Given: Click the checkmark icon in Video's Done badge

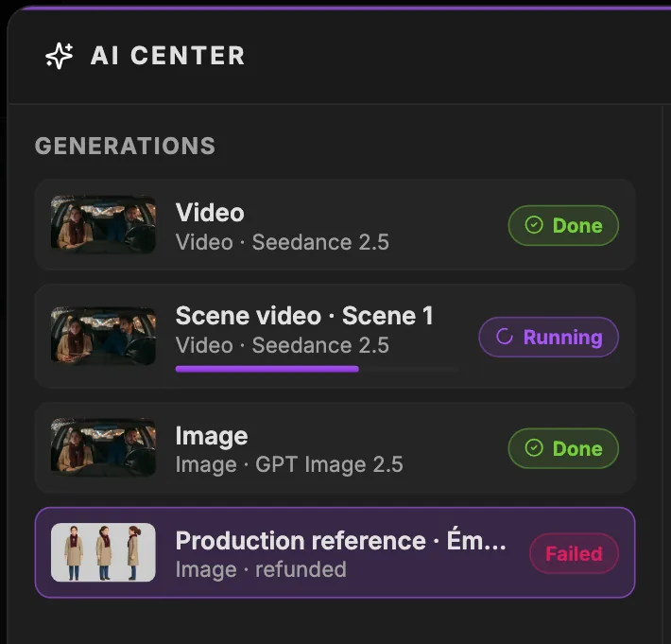Looking at the screenshot, I should click(x=534, y=225).
